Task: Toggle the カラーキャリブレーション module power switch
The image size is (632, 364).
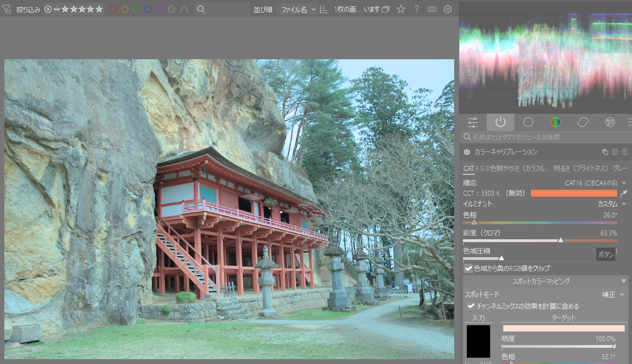Action: (x=467, y=152)
